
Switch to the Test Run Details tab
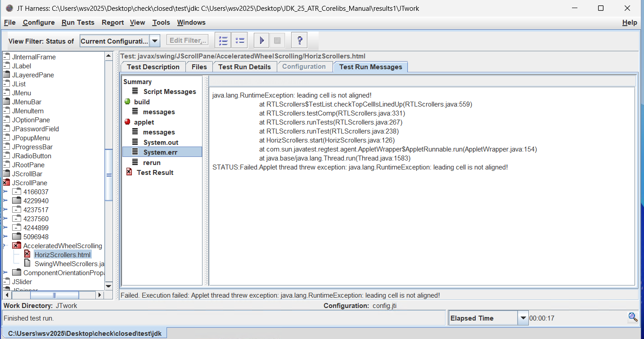[244, 67]
